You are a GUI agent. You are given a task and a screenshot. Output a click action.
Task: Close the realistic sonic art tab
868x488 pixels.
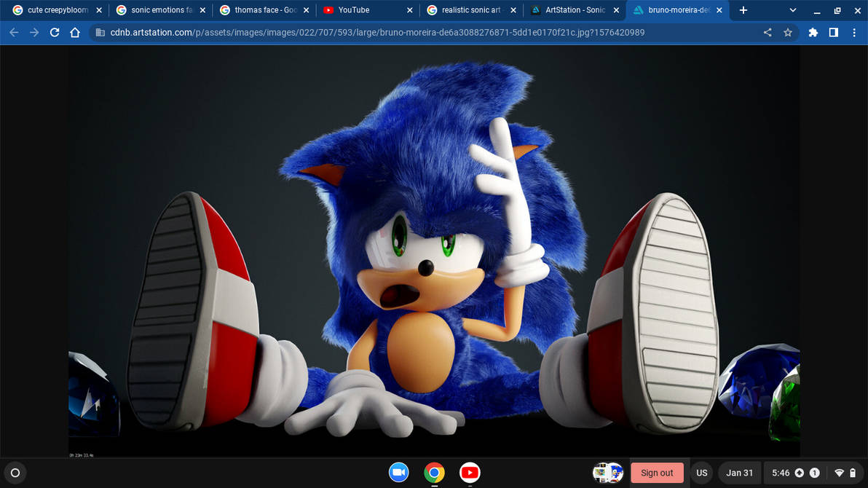tap(513, 10)
